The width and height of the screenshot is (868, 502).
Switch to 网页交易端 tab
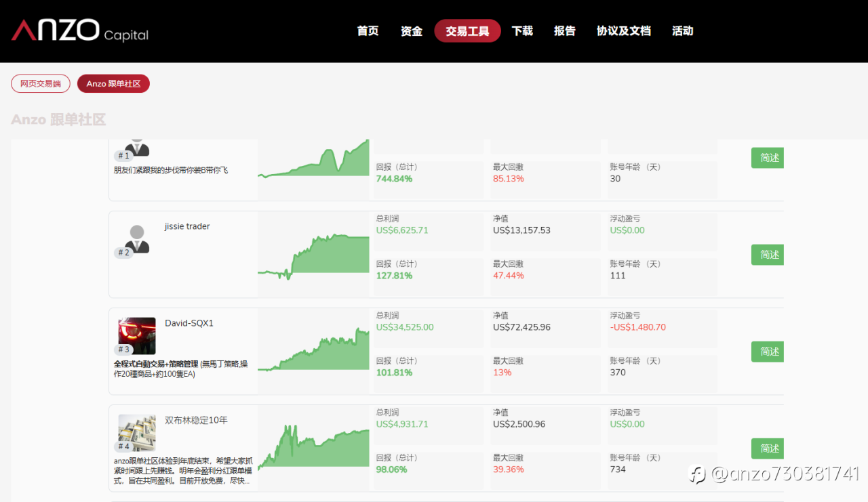coord(41,83)
